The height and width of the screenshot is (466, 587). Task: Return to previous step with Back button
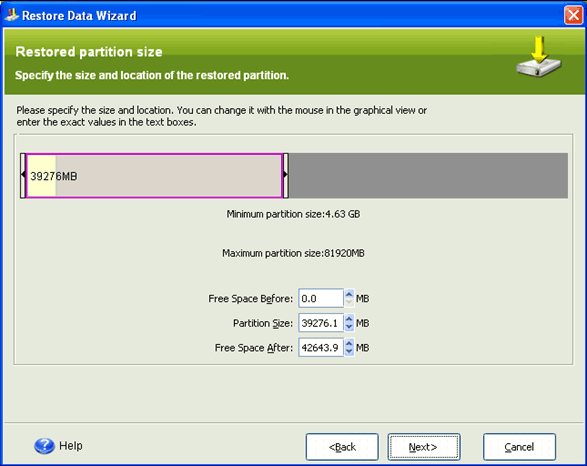click(x=342, y=447)
